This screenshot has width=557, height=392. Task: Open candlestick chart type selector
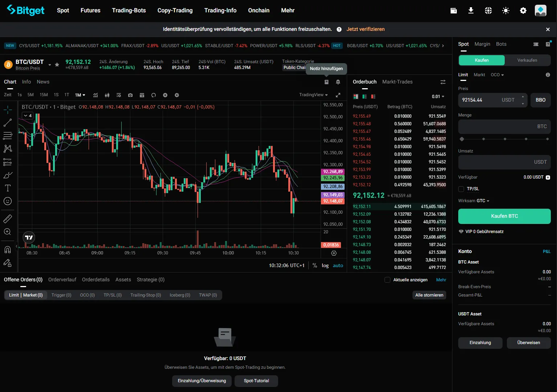pyautogui.click(x=107, y=95)
